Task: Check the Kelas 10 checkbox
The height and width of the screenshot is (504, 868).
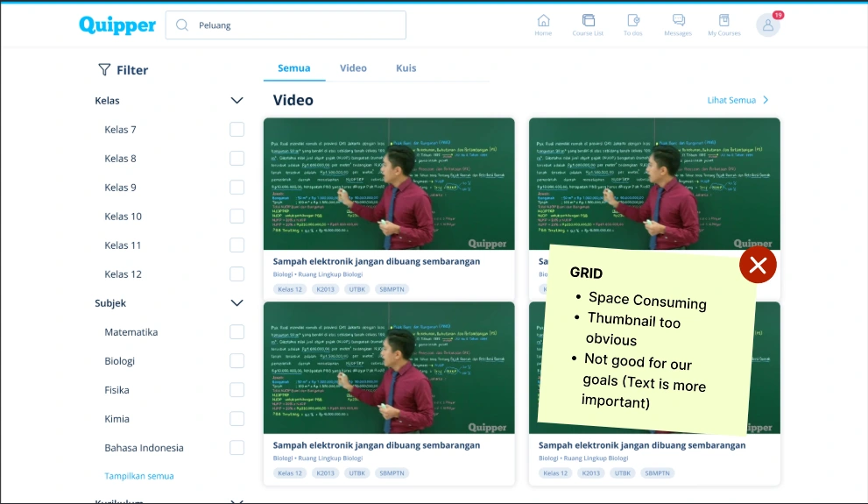Action: pyautogui.click(x=237, y=216)
